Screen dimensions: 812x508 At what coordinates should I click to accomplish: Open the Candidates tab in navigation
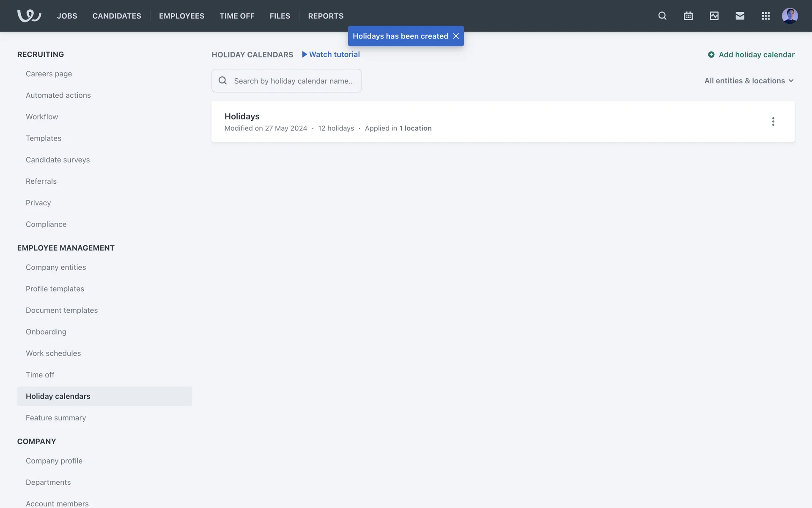117,16
